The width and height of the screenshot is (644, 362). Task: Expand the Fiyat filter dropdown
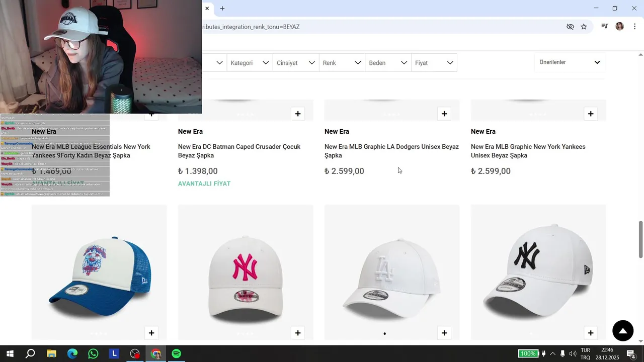pos(435,63)
